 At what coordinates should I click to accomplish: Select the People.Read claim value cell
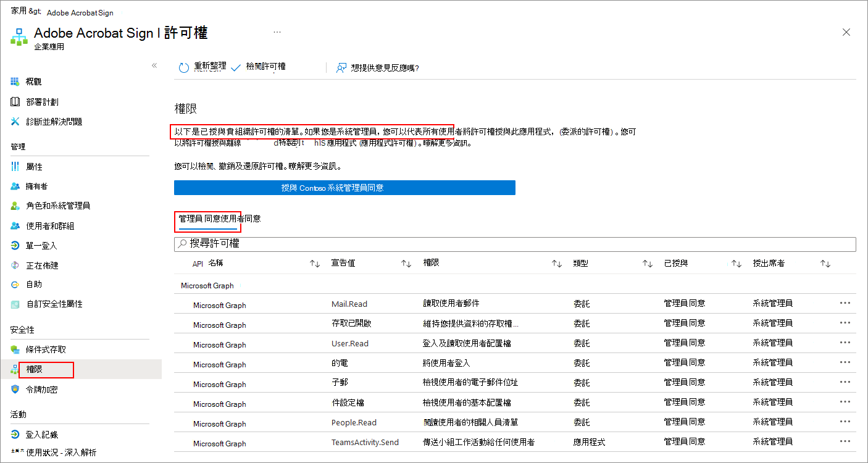354,422
